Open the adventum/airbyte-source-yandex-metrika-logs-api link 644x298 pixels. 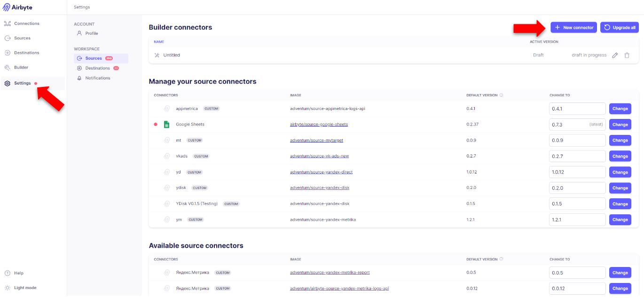(339, 289)
